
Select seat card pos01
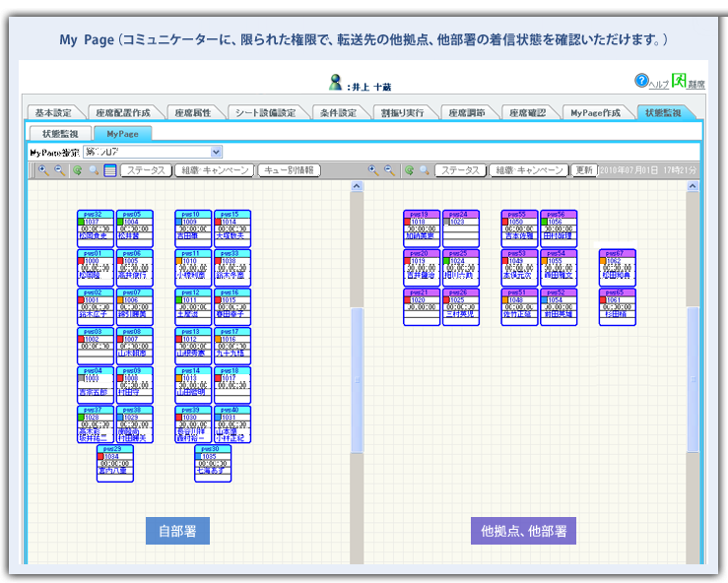(x=96, y=267)
